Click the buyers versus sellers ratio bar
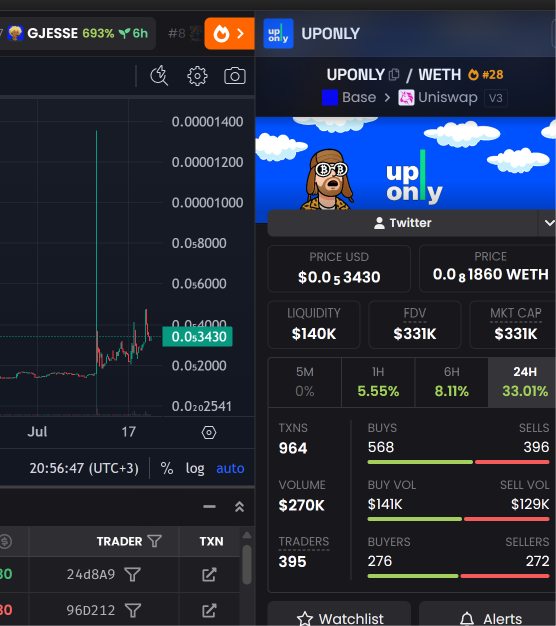The height and width of the screenshot is (626, 556). point(458,576)
